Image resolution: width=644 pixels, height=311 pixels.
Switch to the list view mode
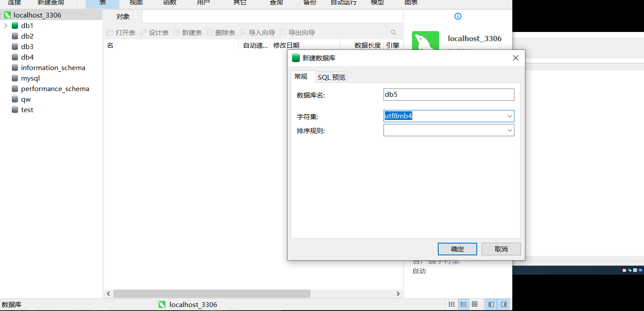click(x=463, y=304)
